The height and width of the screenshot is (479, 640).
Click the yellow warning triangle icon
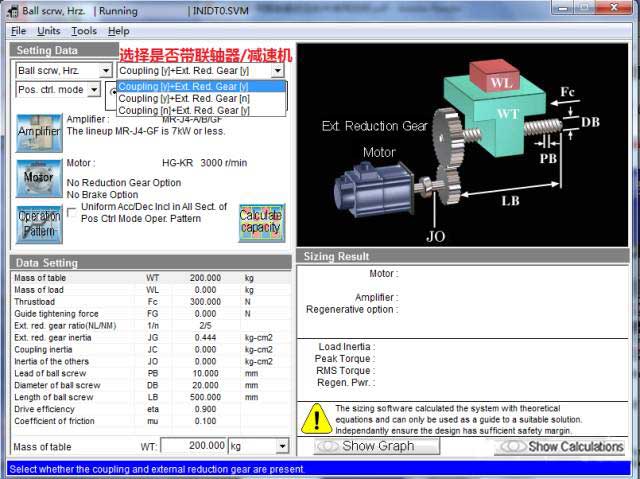[316, 417]
